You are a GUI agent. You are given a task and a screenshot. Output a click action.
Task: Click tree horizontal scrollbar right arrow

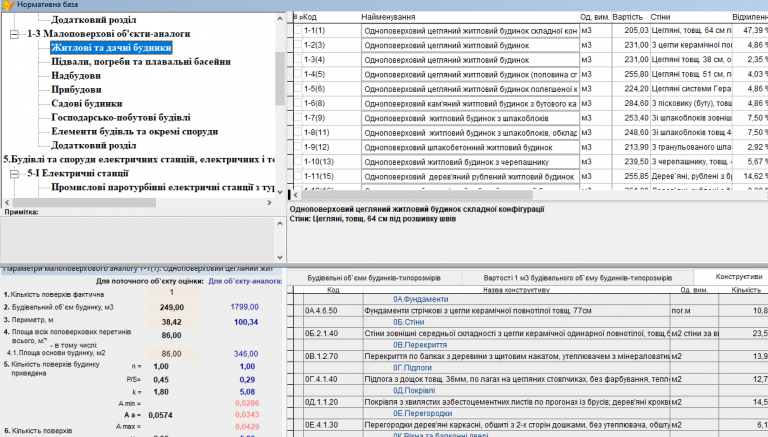[269, 202]
